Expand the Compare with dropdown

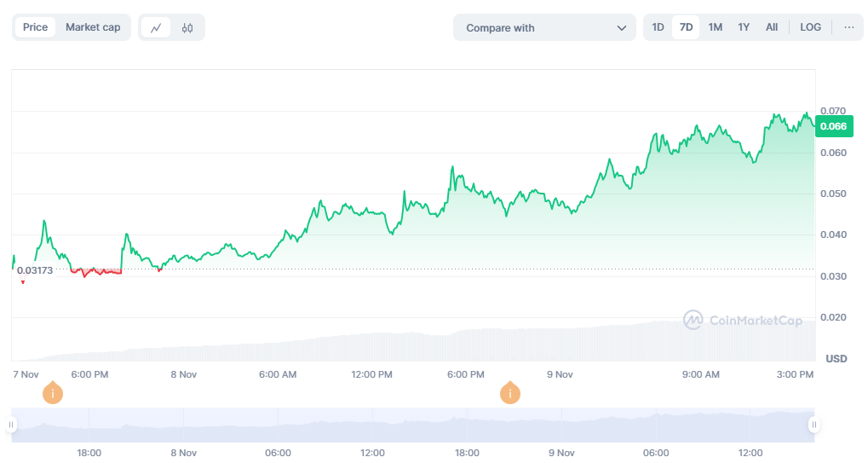pos(544,27)
